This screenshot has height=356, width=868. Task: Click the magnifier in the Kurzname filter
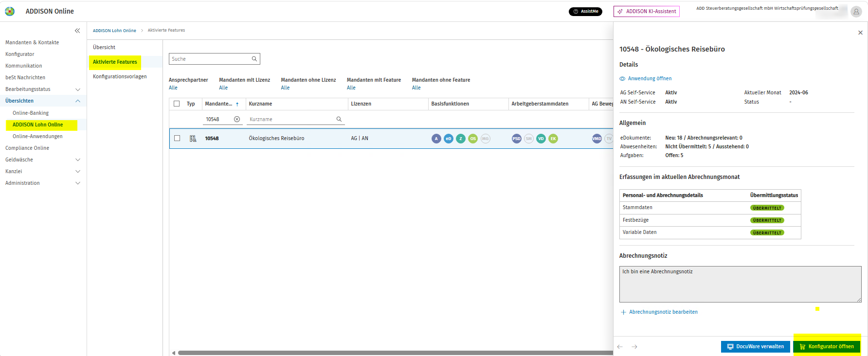(339, 119)
